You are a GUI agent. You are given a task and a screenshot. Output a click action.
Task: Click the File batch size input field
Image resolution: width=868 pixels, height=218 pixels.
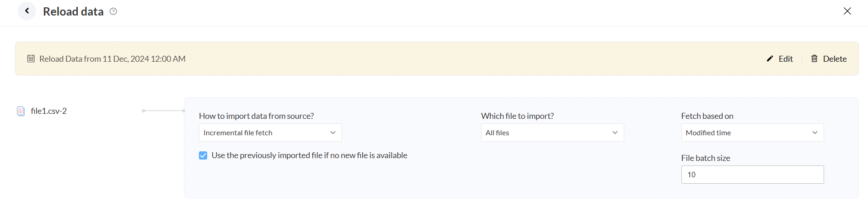pos(752,175)
